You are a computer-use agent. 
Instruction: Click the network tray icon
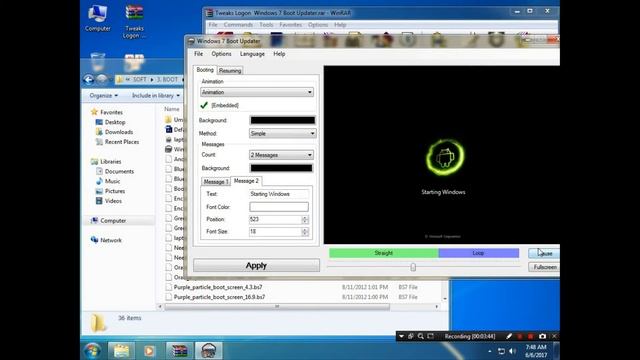pyautogui.click(x=501, y=351)
